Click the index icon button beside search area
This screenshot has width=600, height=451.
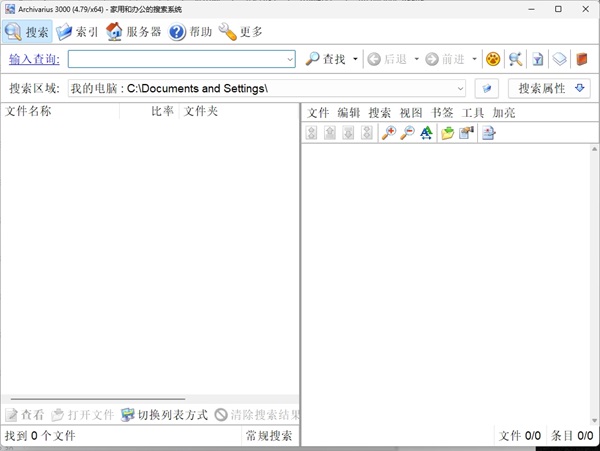coord(486,89)
